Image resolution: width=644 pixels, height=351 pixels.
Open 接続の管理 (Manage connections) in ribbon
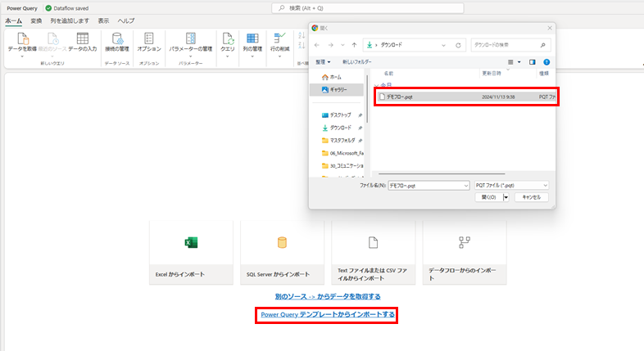coord(117,38)
